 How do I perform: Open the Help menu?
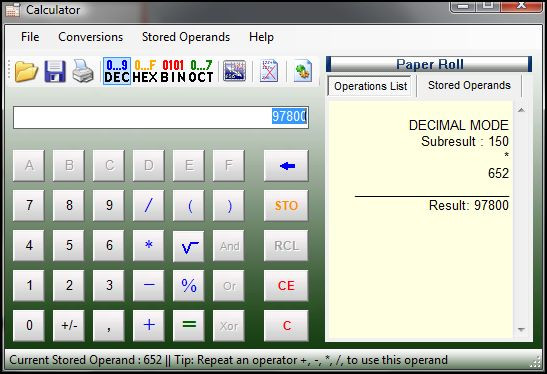point(261,37)
